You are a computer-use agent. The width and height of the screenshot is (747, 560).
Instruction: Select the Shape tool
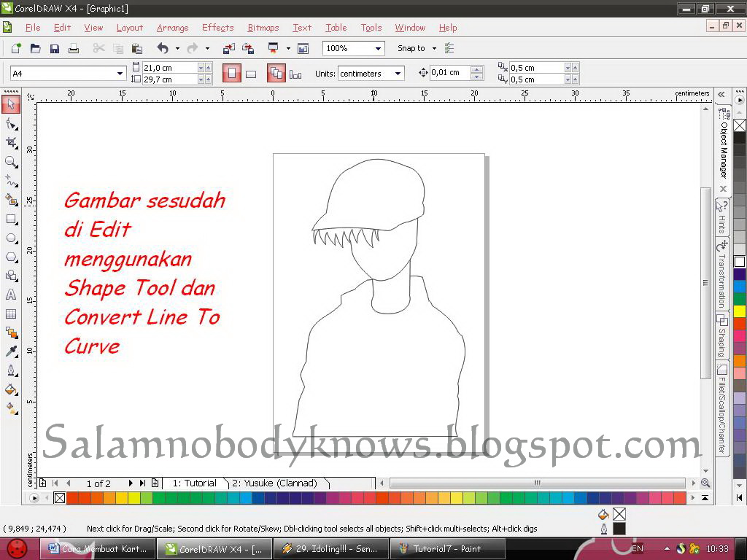pyautogui.click(x=11, y=124)
